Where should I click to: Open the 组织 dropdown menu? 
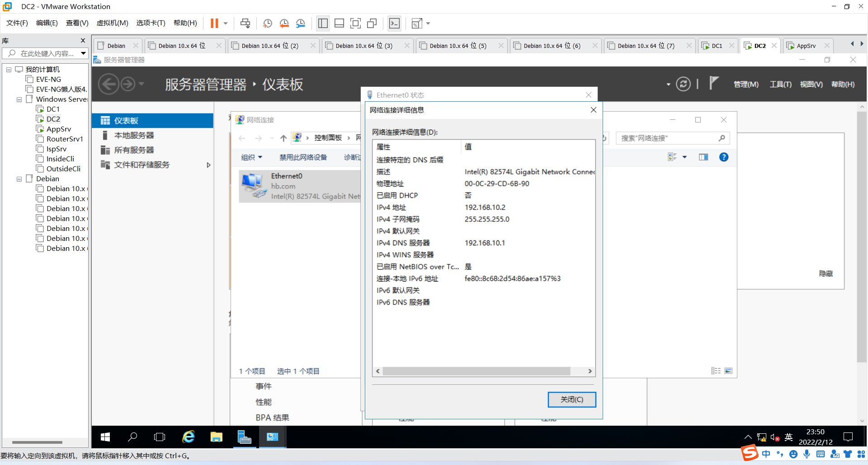tap(251, 157)
